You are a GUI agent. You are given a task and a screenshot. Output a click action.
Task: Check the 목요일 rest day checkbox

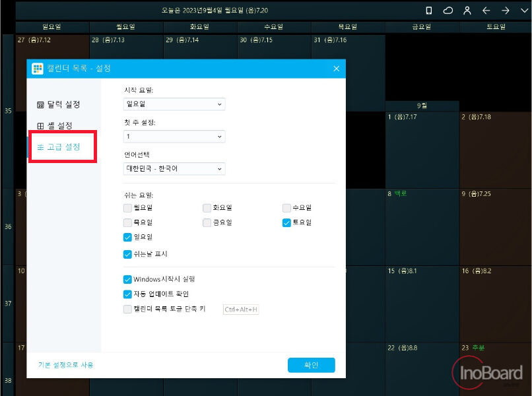click(127, 222)
